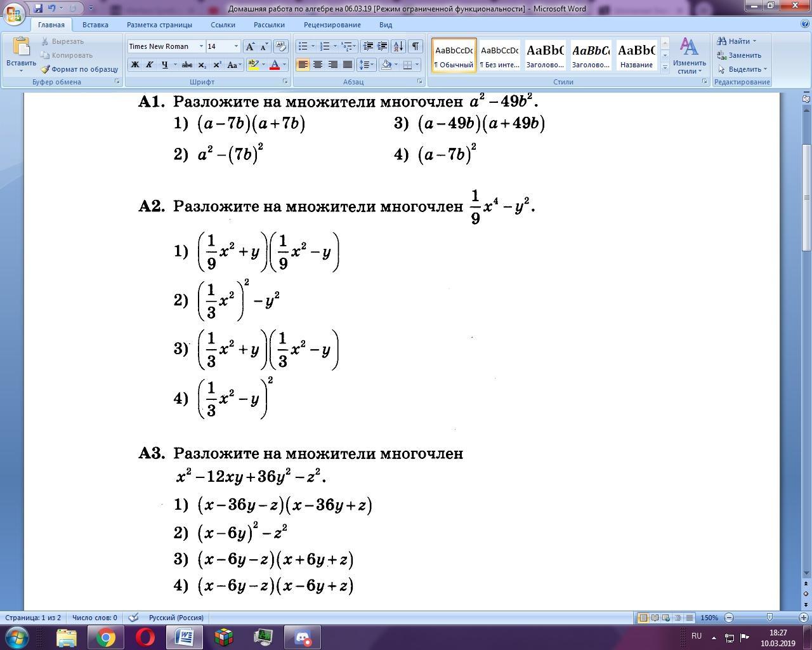Open the Выделить dropdown

tap(742, 69)
